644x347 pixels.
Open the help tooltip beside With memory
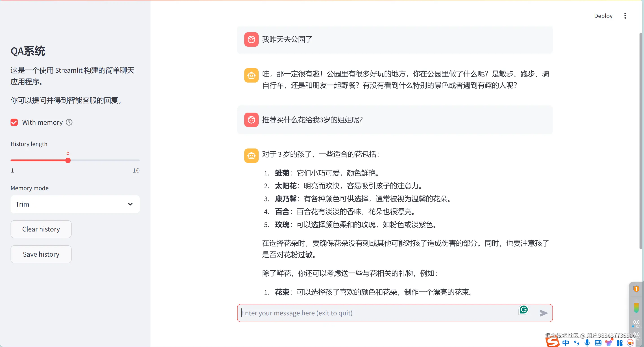pos(69,122)
